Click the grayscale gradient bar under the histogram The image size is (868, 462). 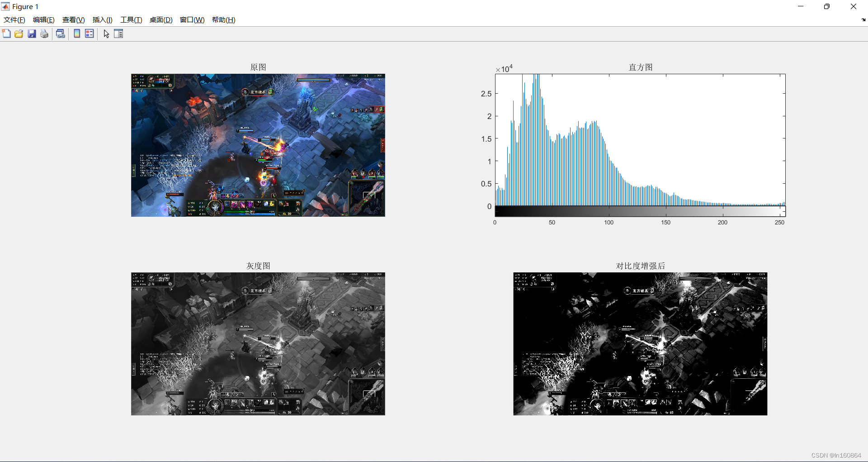(640, 211)
